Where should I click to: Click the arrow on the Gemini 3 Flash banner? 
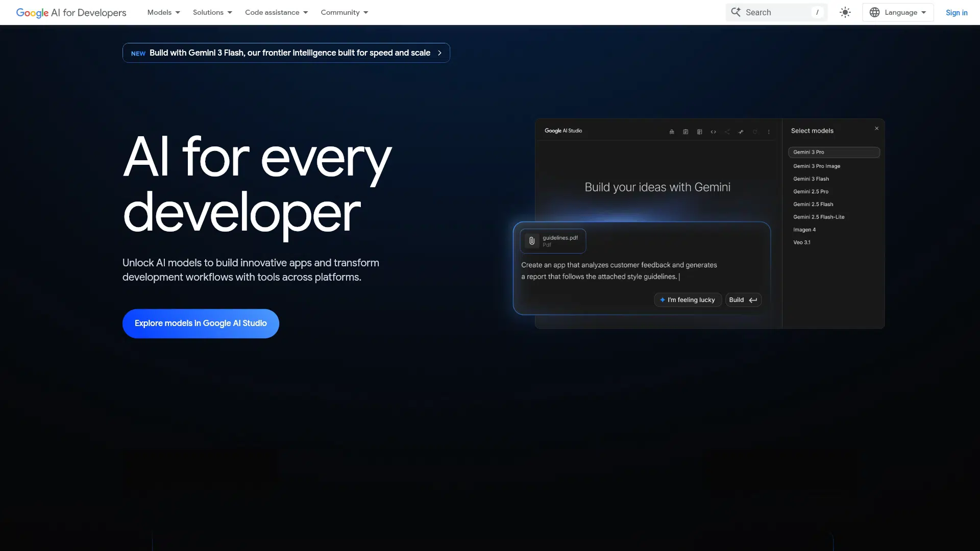pyautogui.click(x=439, y=53)
